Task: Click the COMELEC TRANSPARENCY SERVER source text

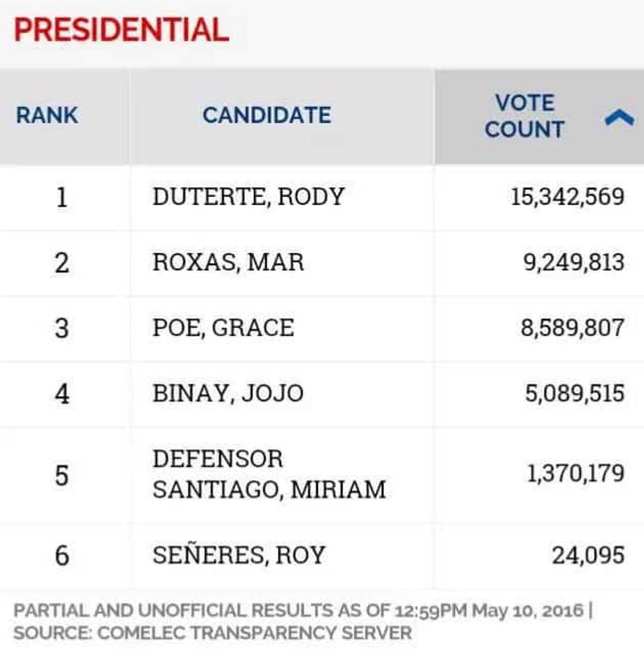Action: [213, 631]
